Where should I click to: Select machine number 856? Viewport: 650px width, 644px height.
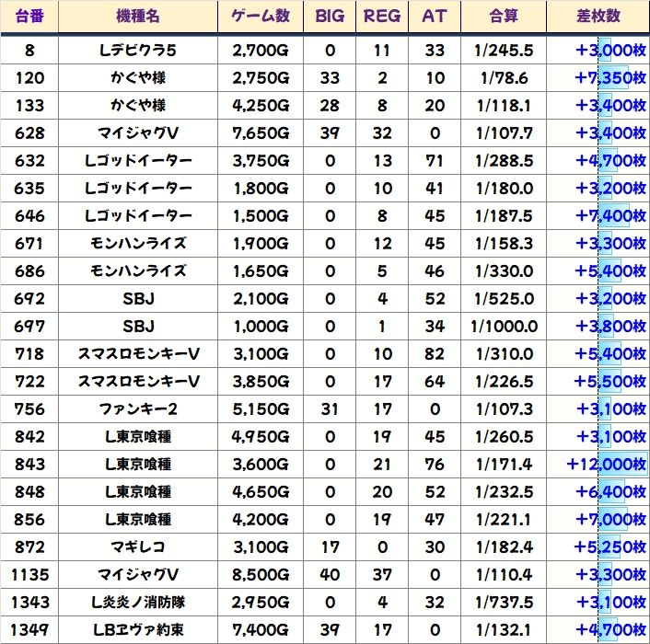point(29,520)
